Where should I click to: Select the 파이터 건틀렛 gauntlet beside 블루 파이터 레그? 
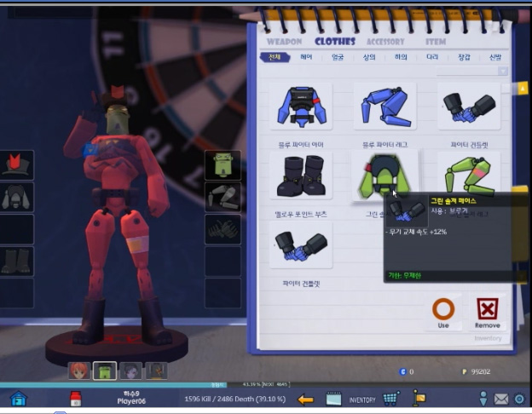469,106
